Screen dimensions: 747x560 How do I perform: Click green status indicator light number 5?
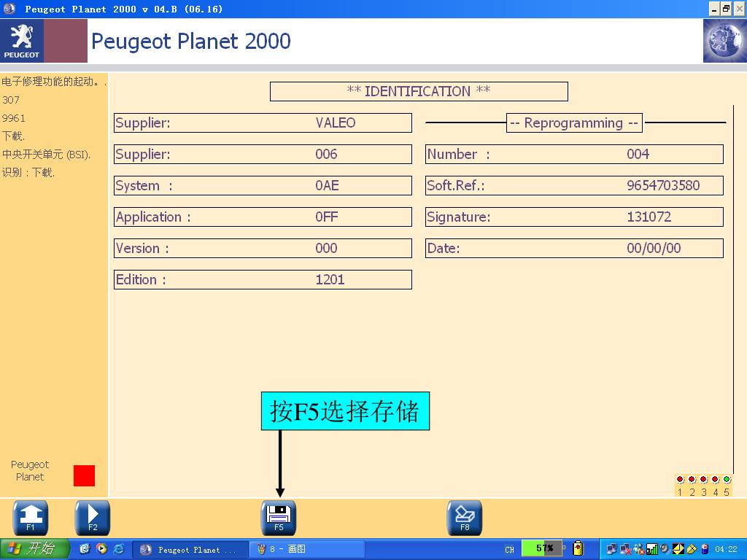tap(727, 480)
